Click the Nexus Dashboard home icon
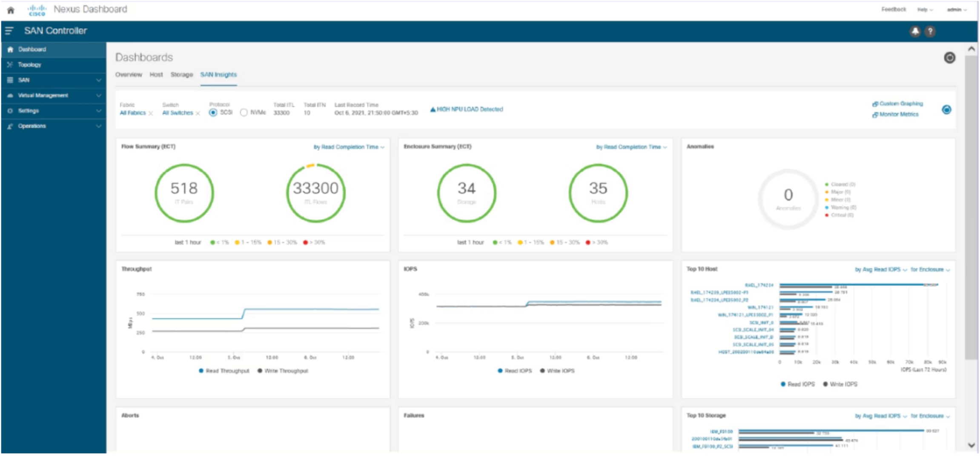 [x=11, y=10]
